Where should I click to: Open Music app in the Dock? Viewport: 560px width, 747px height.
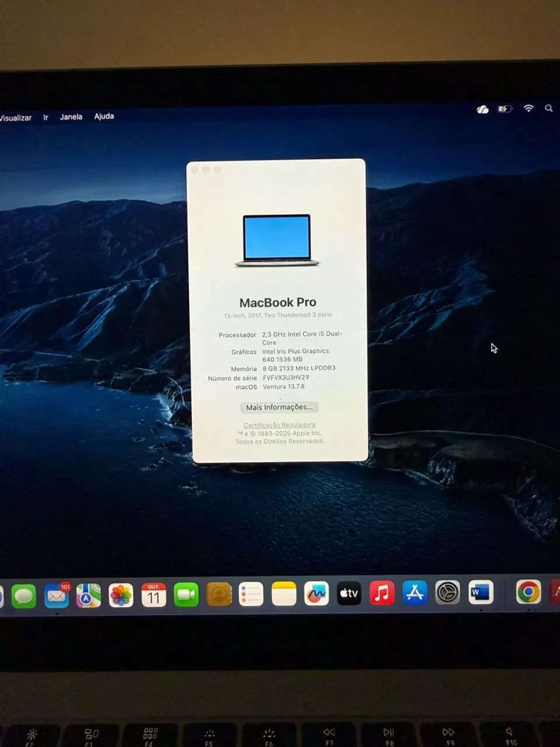point(382,594)
